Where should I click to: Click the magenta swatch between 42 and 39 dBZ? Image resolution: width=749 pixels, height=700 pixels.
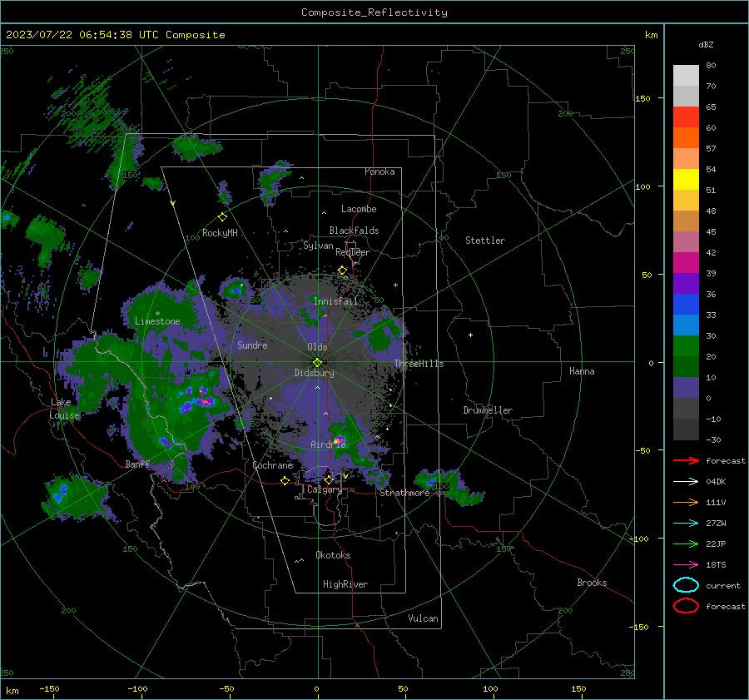(x=686, y=263)
